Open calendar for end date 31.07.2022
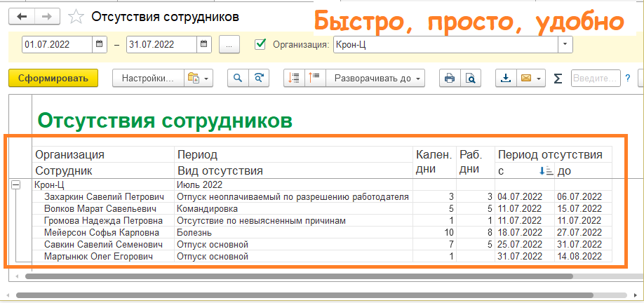Image resolution: width=644 pixels, height=303 pixels. pos(204,44)
